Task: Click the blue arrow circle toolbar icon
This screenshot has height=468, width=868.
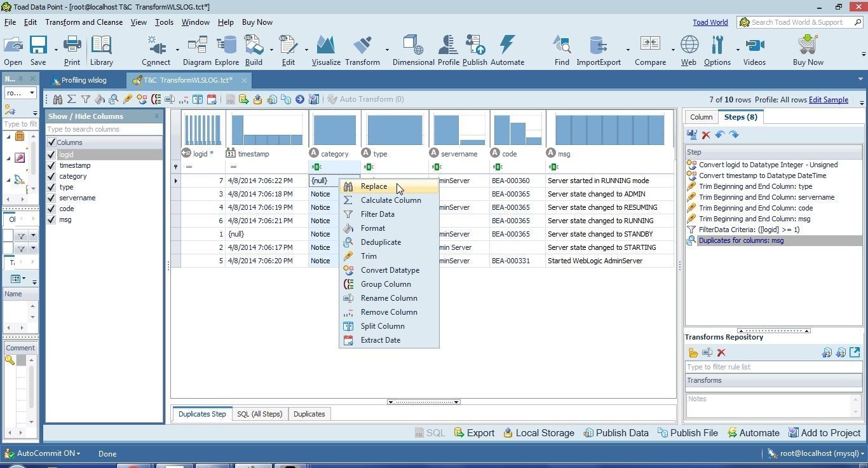Action: coord(300,99)
